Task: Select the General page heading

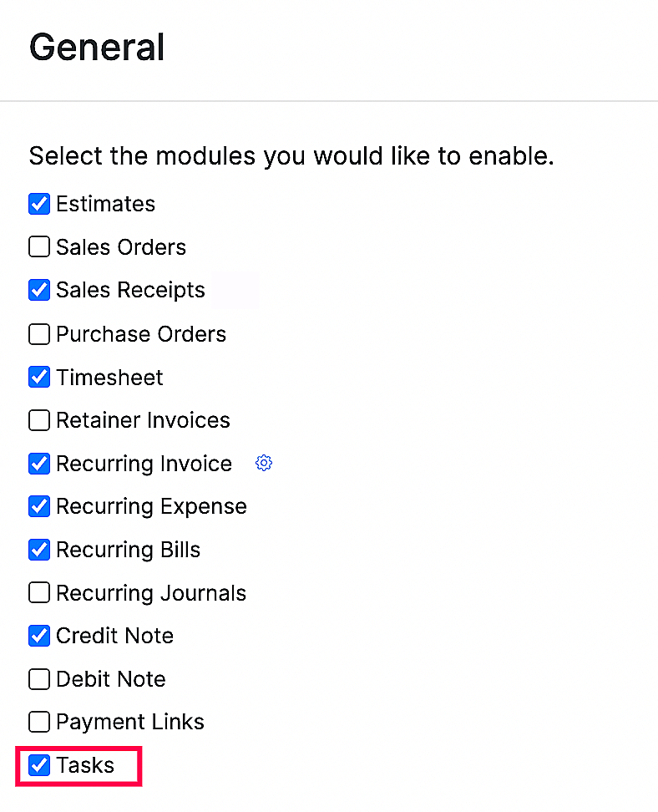Action: [x=96, y=48]
